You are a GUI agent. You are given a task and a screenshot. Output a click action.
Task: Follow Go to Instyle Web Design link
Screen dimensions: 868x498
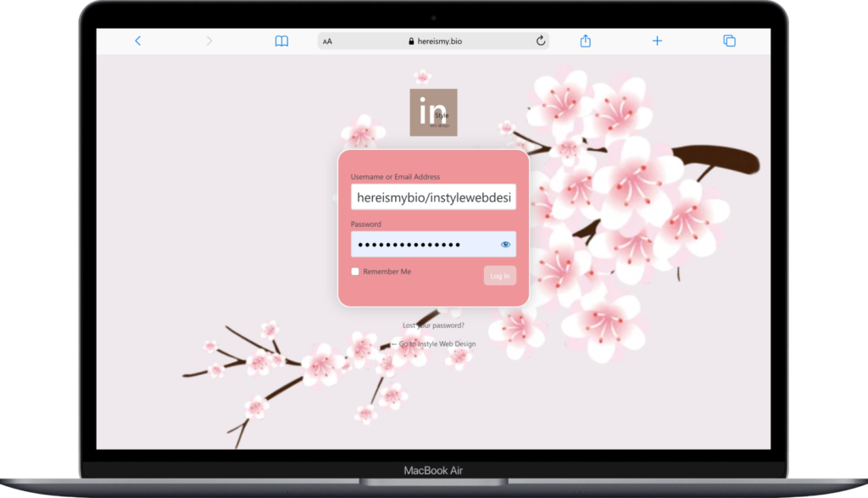433,344
